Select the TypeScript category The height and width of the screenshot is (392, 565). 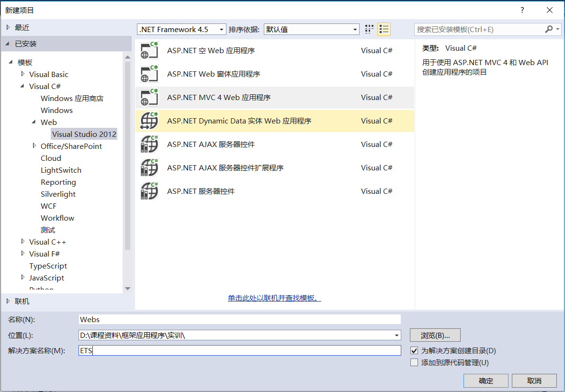[x=48, y=266]
